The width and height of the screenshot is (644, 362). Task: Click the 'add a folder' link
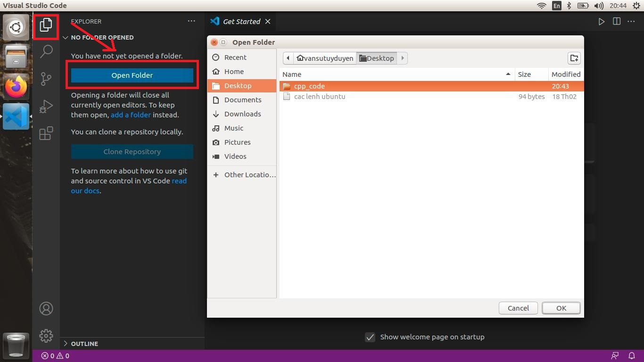coord(131,115)
